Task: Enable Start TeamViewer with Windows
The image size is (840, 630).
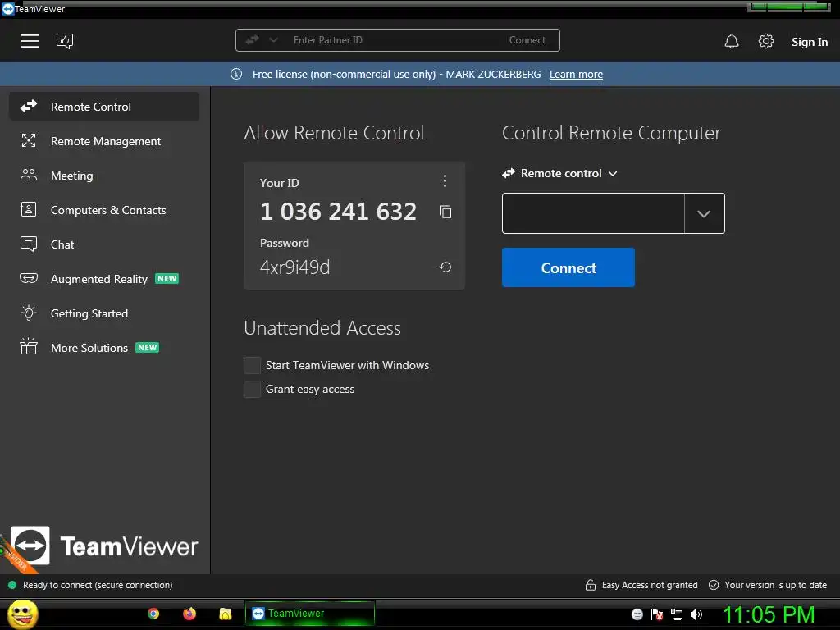Action: 253,365
